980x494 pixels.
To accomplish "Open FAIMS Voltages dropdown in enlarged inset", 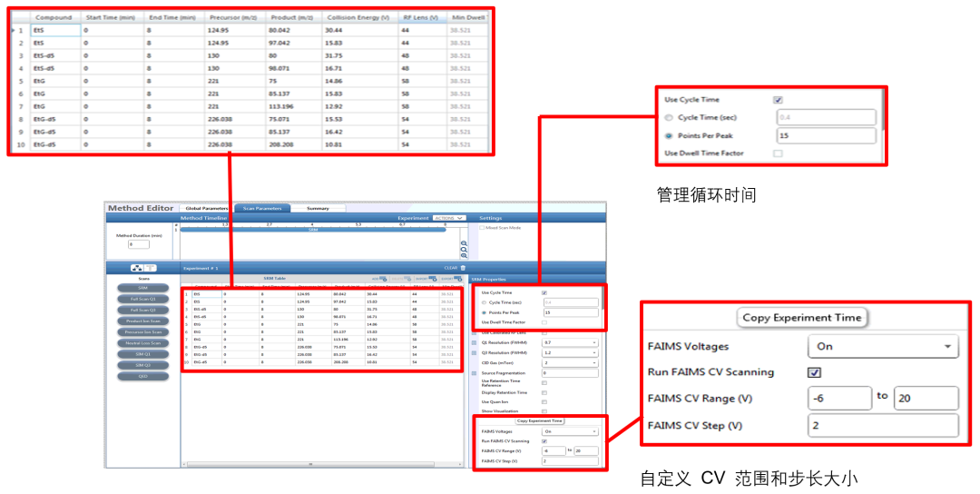I will [883, 346].
